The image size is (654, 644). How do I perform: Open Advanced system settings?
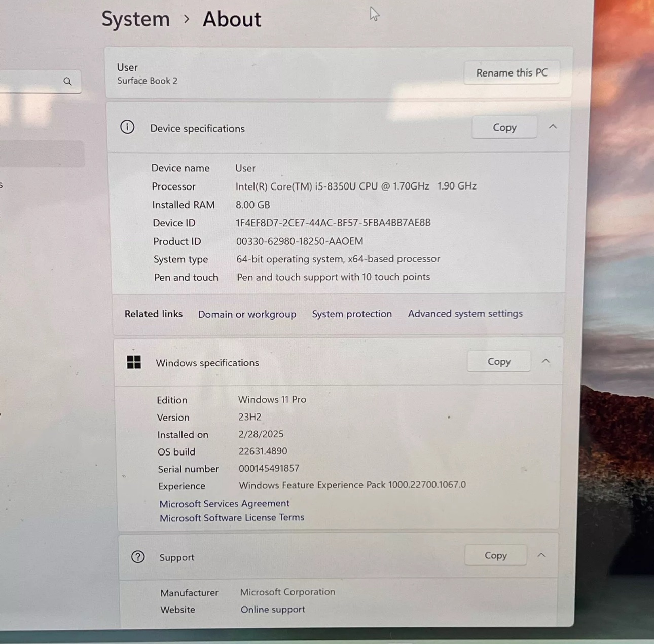coord(465,313)
